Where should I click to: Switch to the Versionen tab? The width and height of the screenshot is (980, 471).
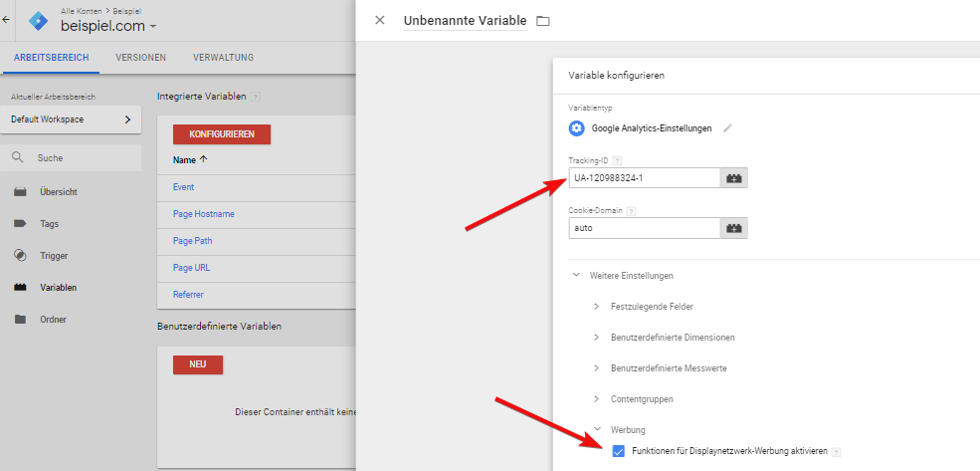[140, 58]
